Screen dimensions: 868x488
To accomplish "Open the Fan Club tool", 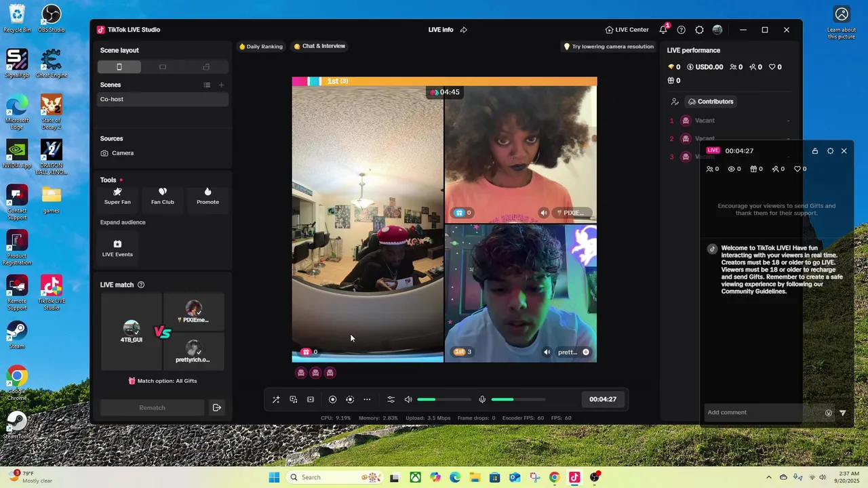I will [x=163, y=196].
